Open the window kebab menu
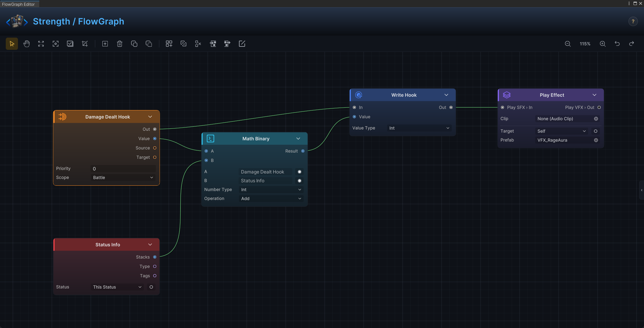Viewport: 644px width, 328px height. click(x=629, y=3)
